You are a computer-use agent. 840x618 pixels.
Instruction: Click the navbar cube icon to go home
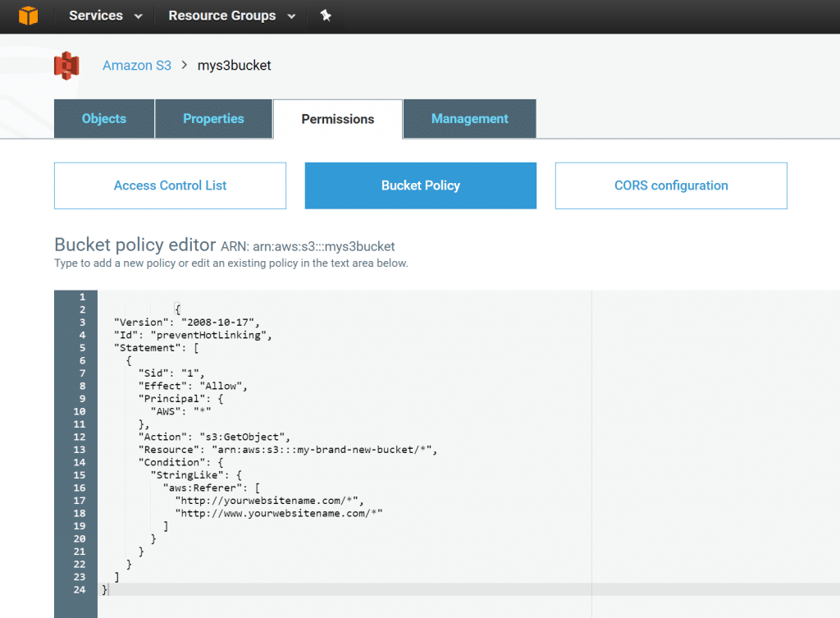pos(30,16)
